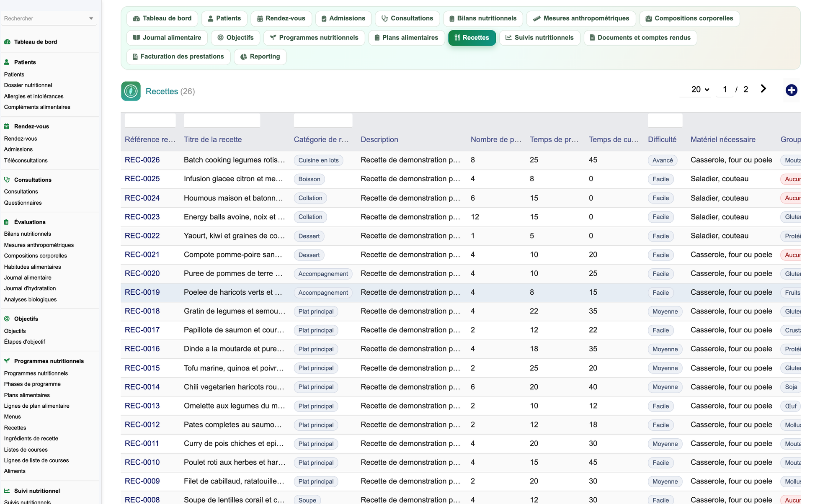The height and width of the screenshot is (504, 815).
Task: Open Ingrédients de recette in sidebar
Action: click(31, 438)
